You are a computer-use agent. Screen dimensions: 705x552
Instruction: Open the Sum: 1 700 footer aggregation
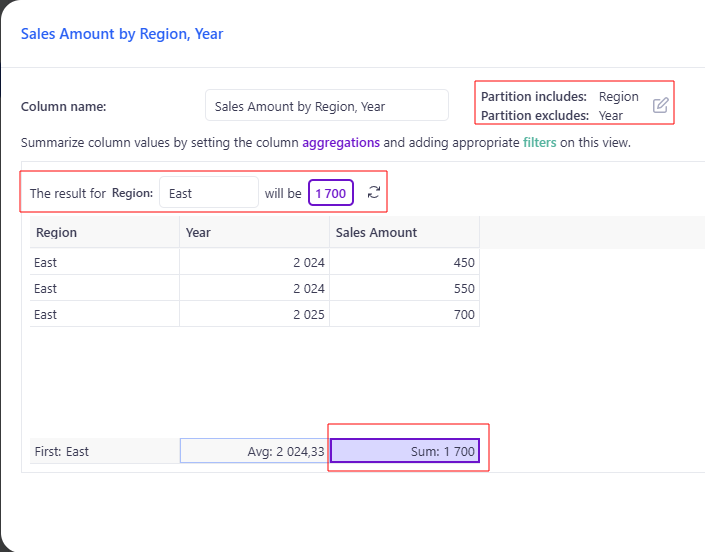pyautogui.click(x=405, y=451)
